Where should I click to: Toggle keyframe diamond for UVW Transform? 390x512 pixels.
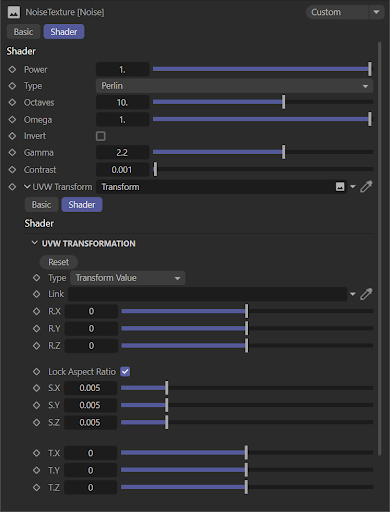pos(12,187)
